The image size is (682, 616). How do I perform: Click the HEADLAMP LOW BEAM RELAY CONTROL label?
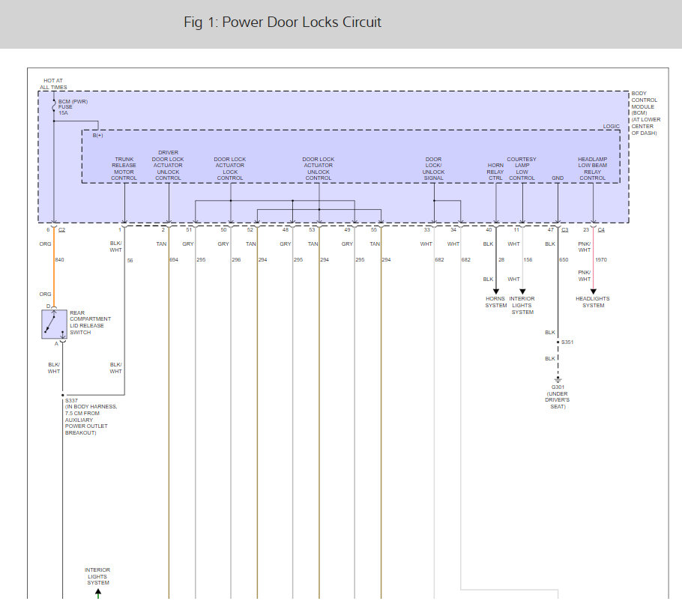coord(593,169)
